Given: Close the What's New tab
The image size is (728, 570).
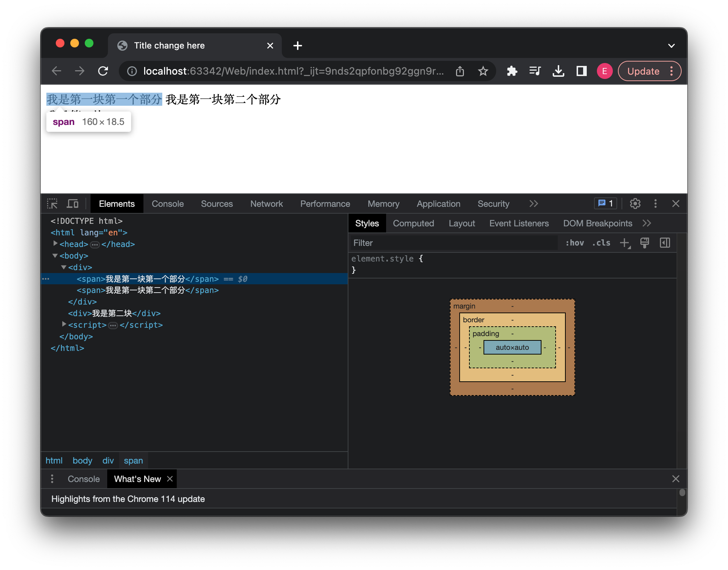Looking at the screenshot, I should [x=170, y=479].
